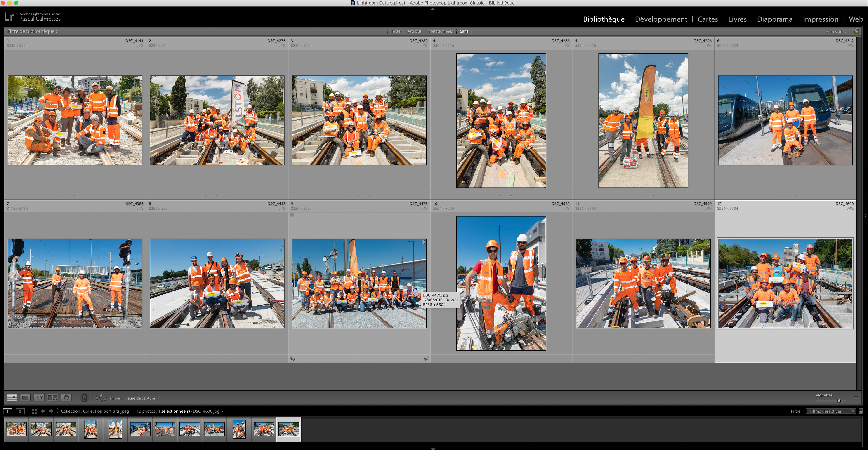The width and height of the screenshot is (868, 450).
Task: Open People face recognition view
Action: (x=66, y=398)
